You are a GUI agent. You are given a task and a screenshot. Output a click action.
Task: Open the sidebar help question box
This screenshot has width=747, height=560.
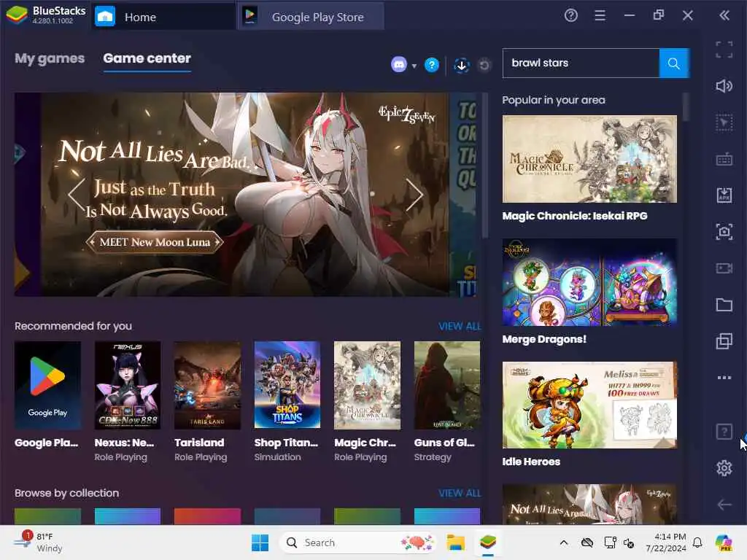pyautogui.click(x=724, y=432)
